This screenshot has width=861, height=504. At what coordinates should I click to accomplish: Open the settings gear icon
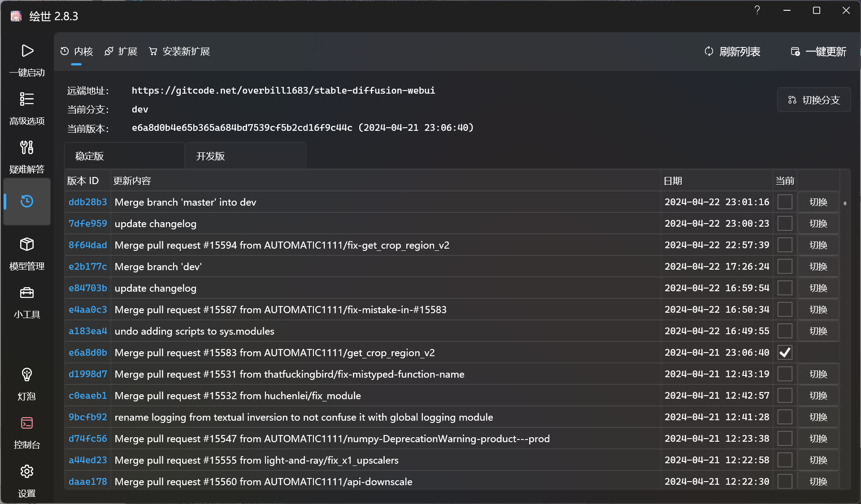tap(27, 471)
